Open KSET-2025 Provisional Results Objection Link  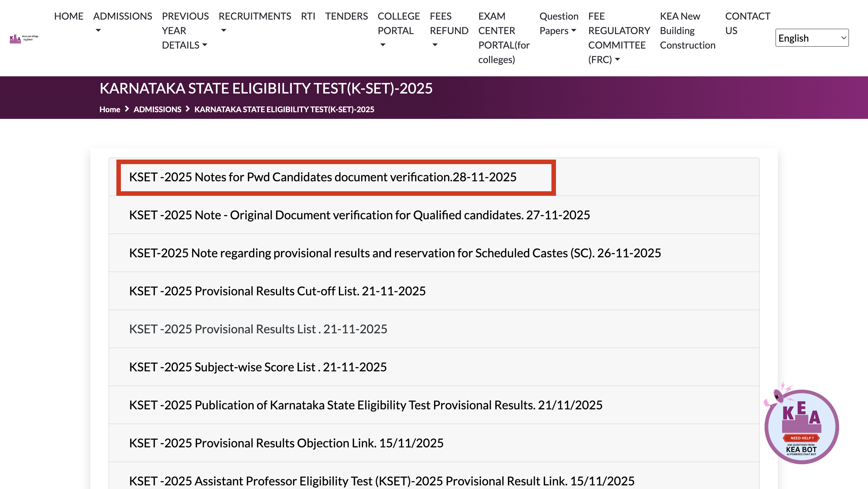tap(286, 443)
